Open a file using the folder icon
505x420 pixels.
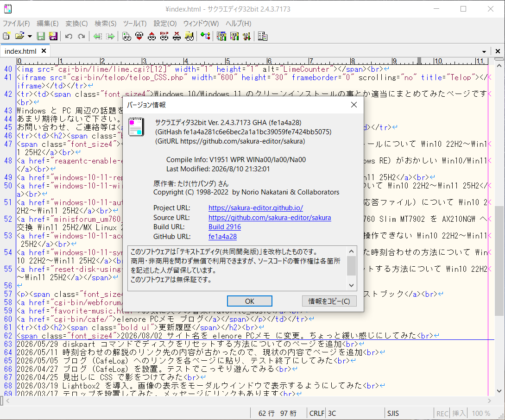[x=19, y=36]
